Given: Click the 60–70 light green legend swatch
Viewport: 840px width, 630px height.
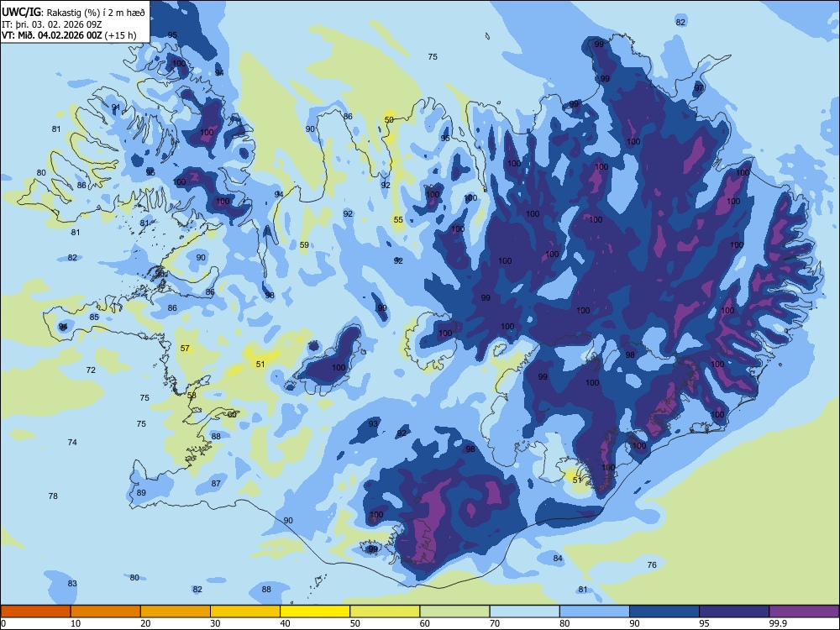Looking at the screenshot, I should (x=454, y=612).
